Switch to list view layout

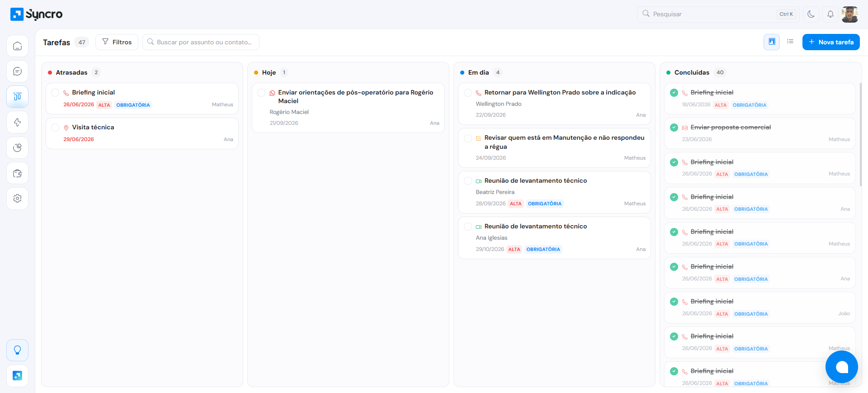pyautogui.click(x=790, y=42)
